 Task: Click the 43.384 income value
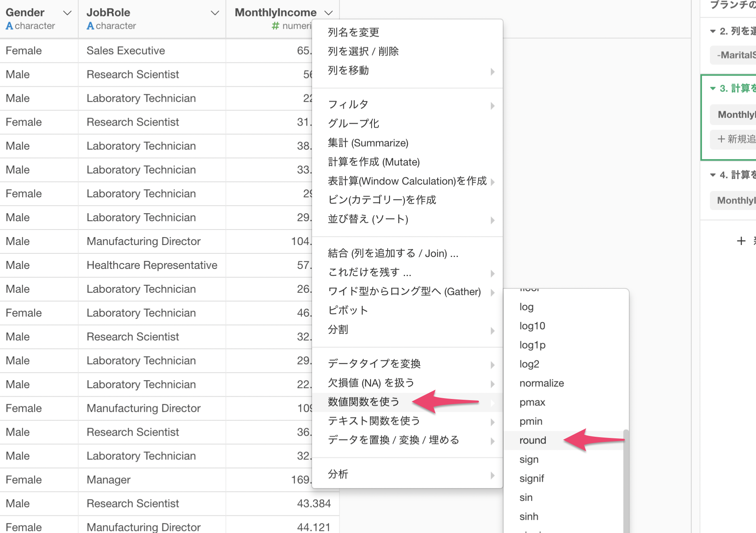[314, 504]
